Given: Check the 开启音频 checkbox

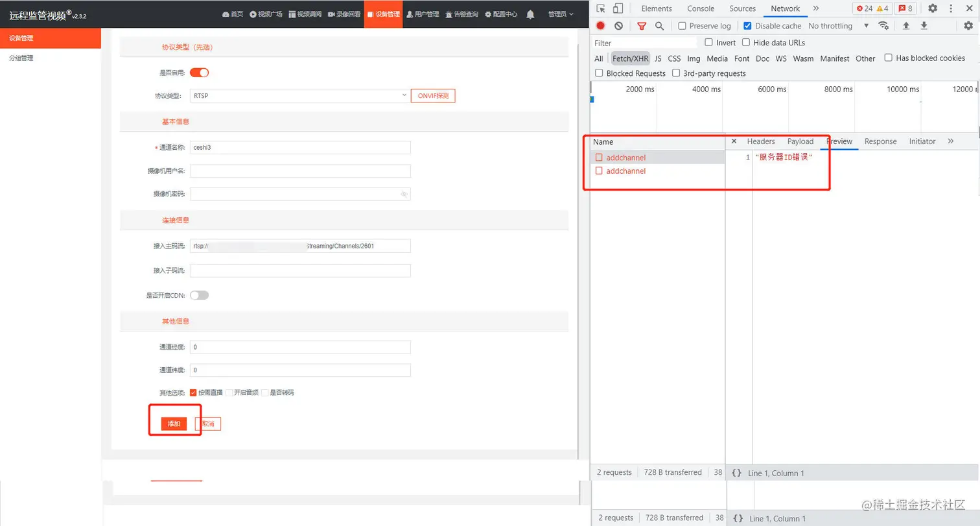Looking at the screenshot, I should click(x=229, y=392).
